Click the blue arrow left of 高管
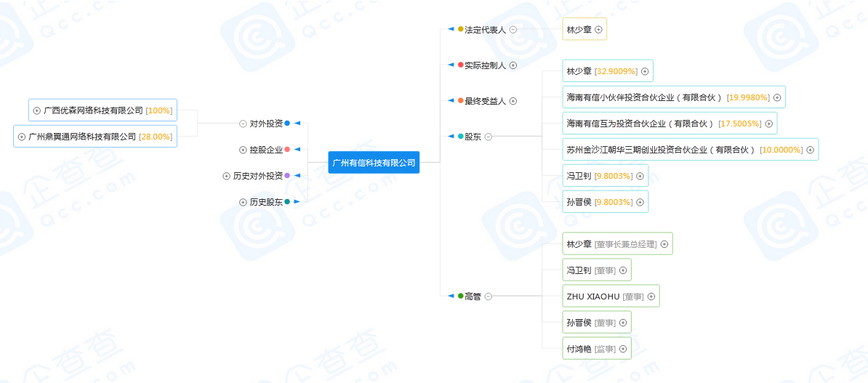The width and height of the screenshot is (868, 383). point(451,296)
